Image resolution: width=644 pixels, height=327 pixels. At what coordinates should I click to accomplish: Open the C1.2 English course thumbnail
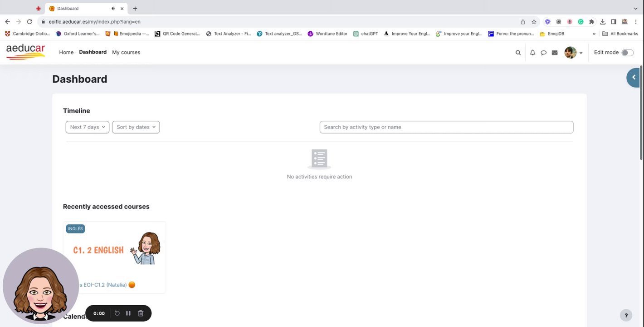point(114,249)
